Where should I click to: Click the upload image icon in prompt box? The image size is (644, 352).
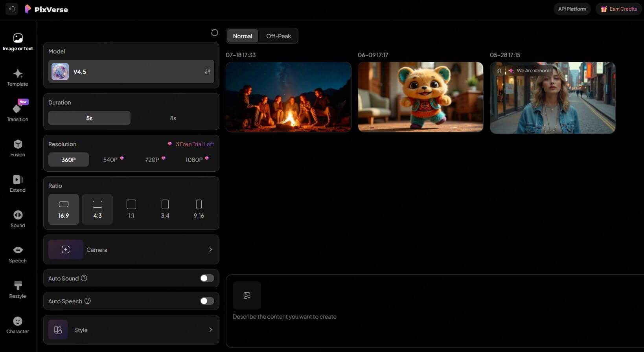point(247,295)
